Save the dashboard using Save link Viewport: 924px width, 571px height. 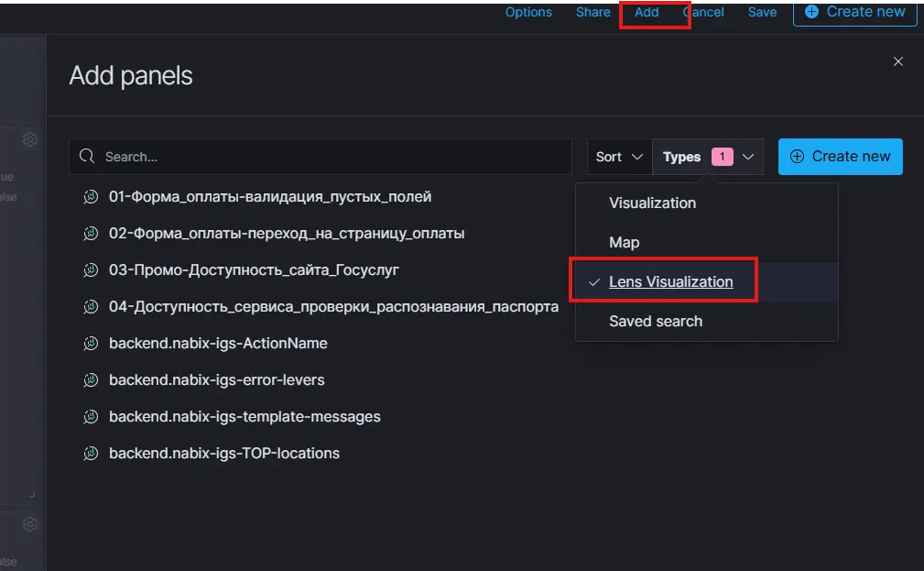coord(762,12)
